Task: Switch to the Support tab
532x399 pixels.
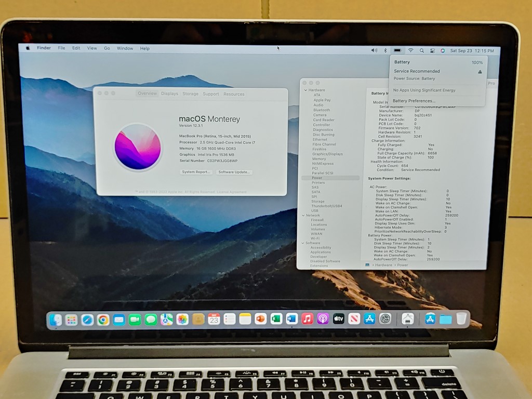Action: [x=211, y=94]
